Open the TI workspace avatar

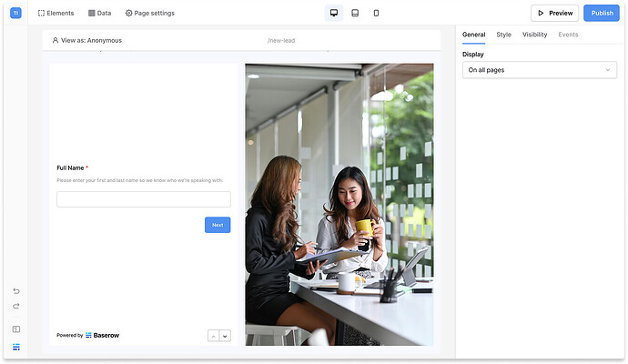[x=15, y=13]
